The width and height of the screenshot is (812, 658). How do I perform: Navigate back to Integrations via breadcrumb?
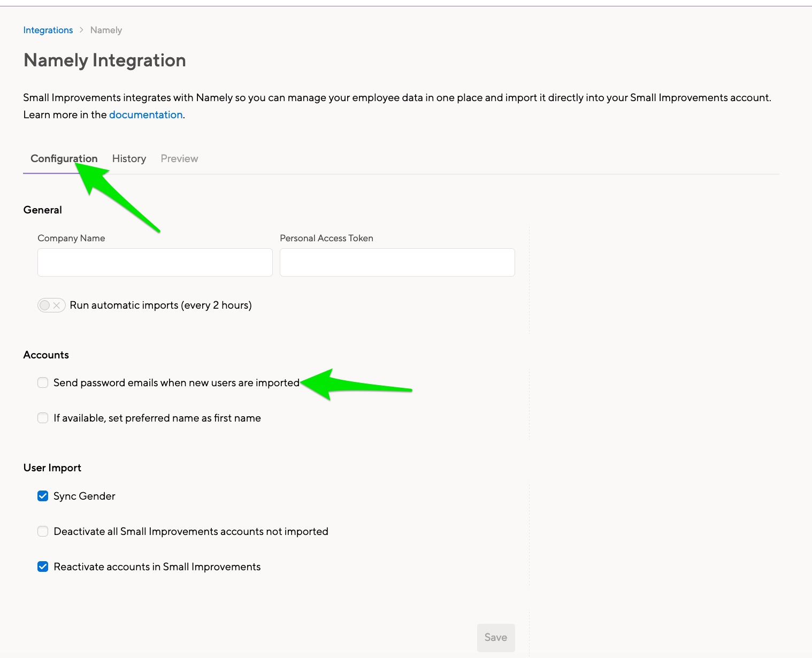click(x=48, y=30)
